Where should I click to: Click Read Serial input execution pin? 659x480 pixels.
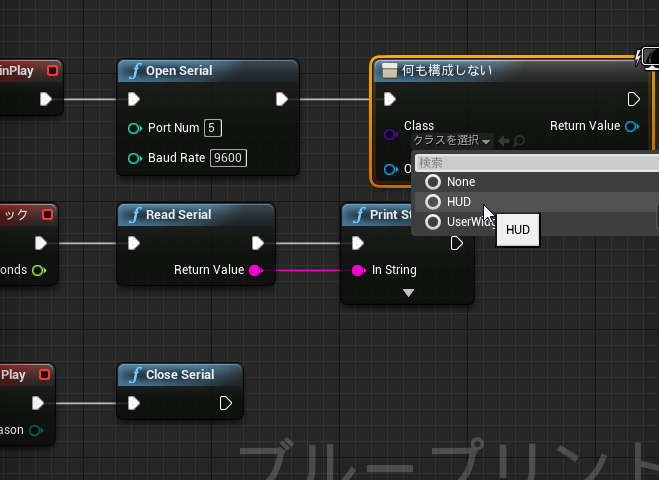[134, 243]
